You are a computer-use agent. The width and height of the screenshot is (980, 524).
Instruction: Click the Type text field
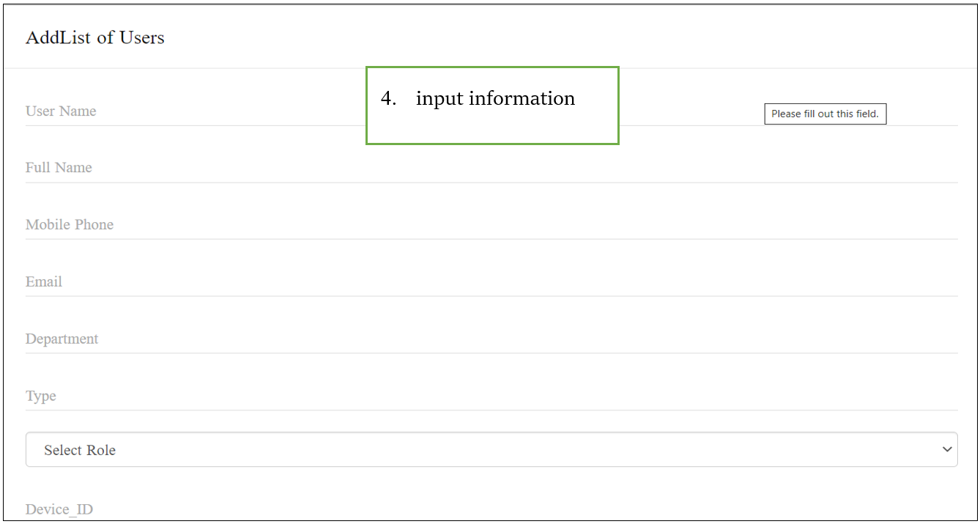[x=491, y=396]
